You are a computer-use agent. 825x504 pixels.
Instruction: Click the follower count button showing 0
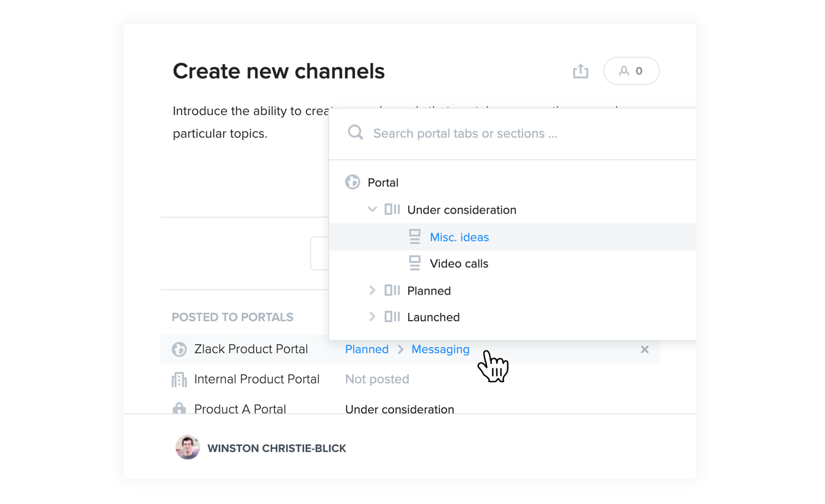click(631, 71)
